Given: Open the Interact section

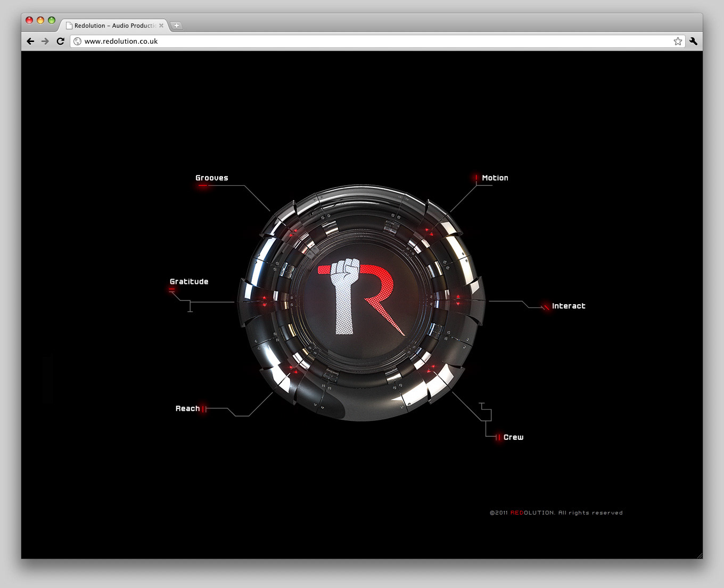Looking at the screenshot, I should (x=569, y=306).
